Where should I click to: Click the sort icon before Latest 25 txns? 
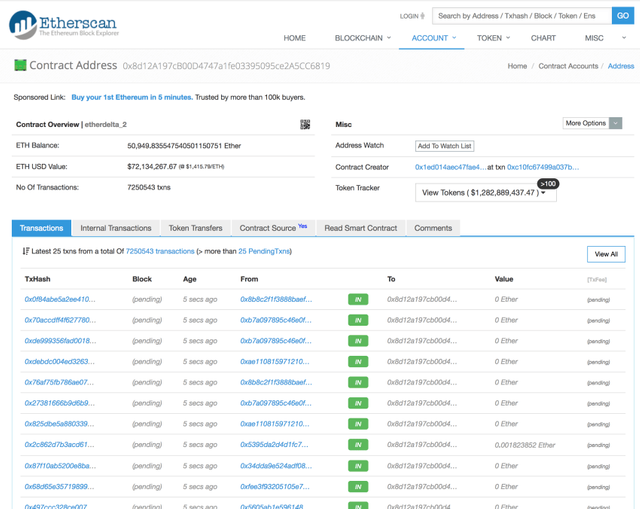26,251
